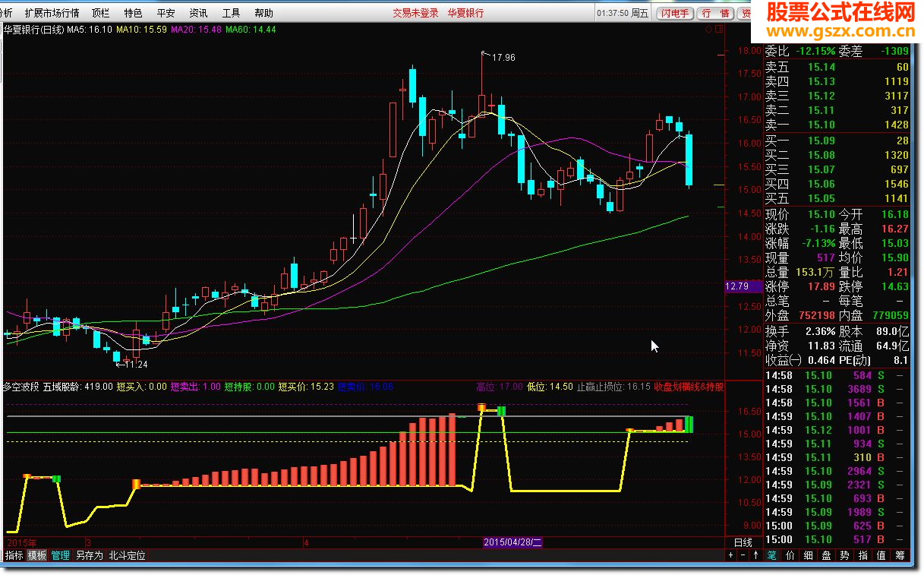Click the tick row with volume 2964

[837, 471]
